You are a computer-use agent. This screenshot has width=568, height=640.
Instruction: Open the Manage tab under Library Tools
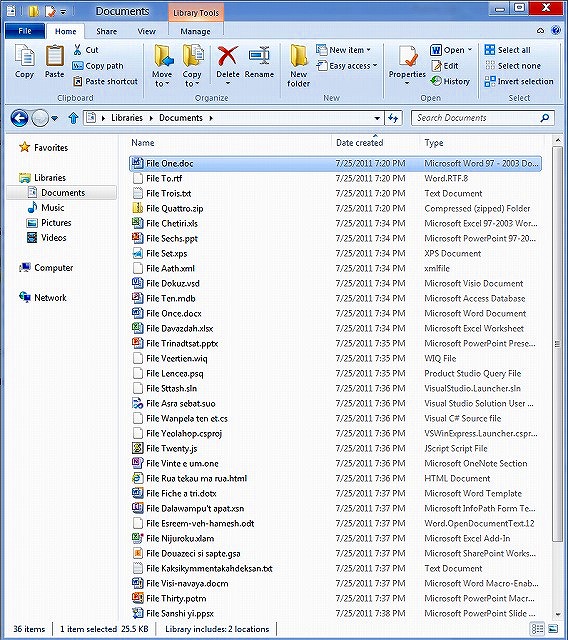pos(195,31)
